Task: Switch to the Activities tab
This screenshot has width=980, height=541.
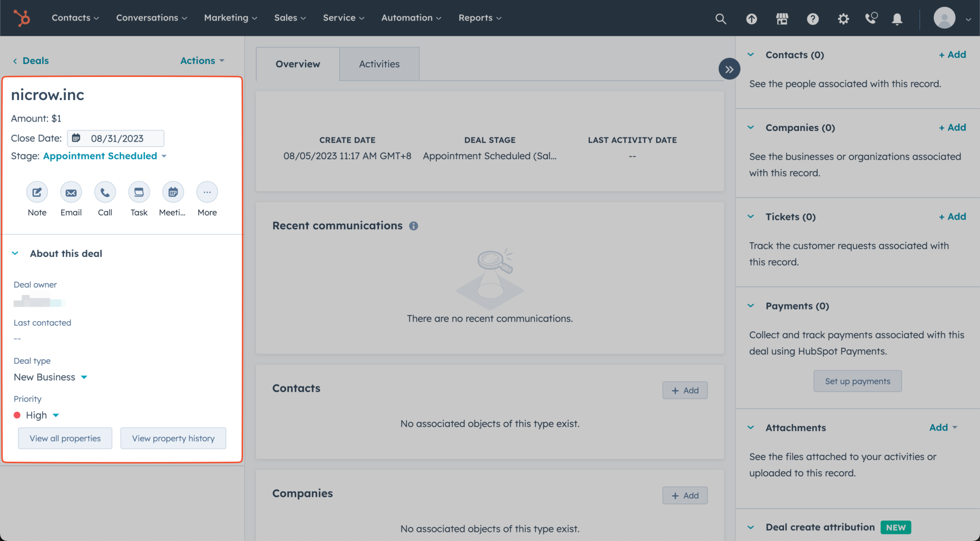Action: 379,64
